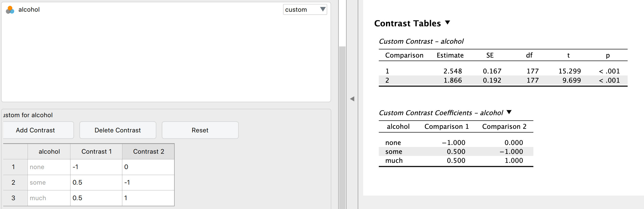Select the Contrast 2 column header
Screen dimensions: 644x209
coord(148,151)
